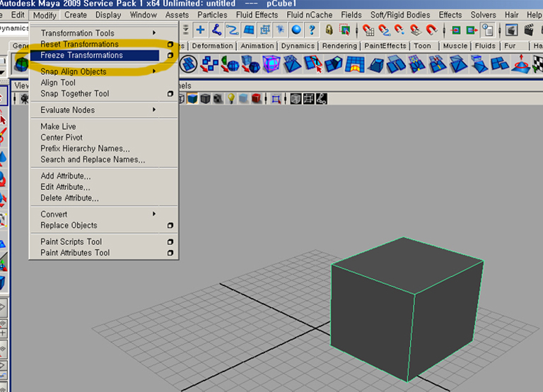The image size is (543, 392).
Task: Click the lines selection mask icon
Action: pos(233,30)
